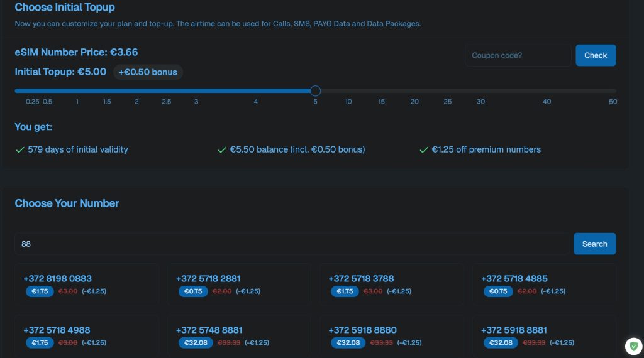Set topup slider to 10 mark
Viewport: 644px width, 358px height.
point(348,91)
